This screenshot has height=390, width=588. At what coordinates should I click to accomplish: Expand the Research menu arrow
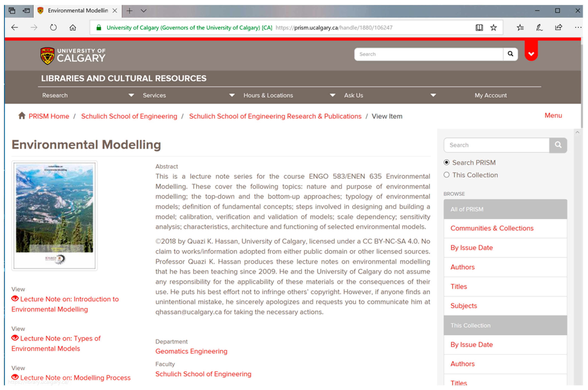tap(131, 95)
